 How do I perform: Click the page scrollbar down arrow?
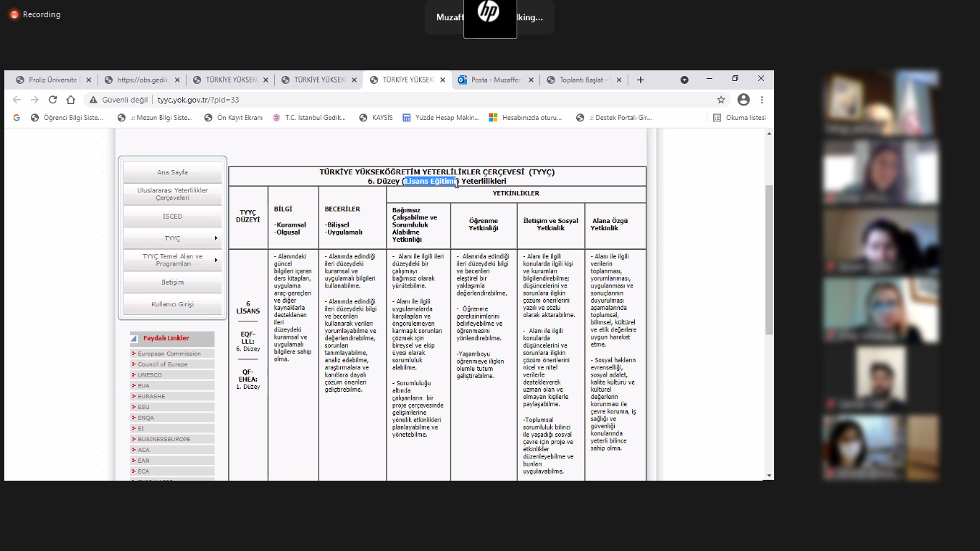770,475
